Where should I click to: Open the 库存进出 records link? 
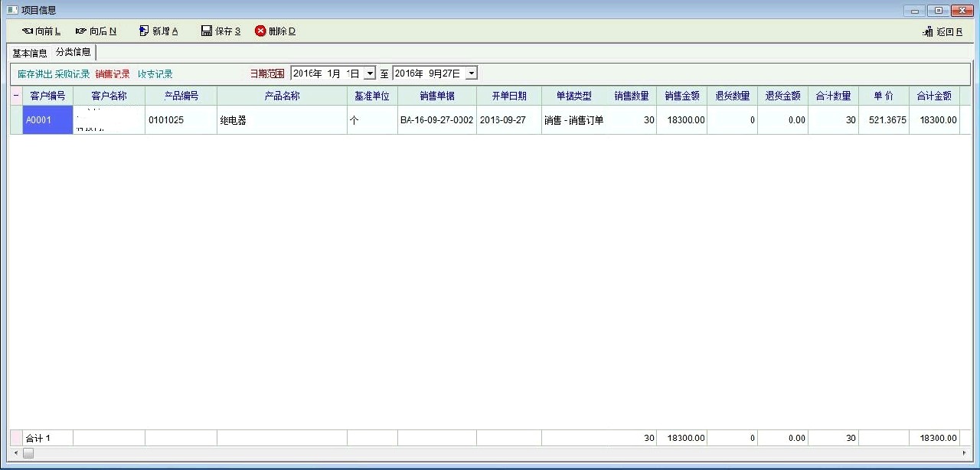click(x=34, y=74)
